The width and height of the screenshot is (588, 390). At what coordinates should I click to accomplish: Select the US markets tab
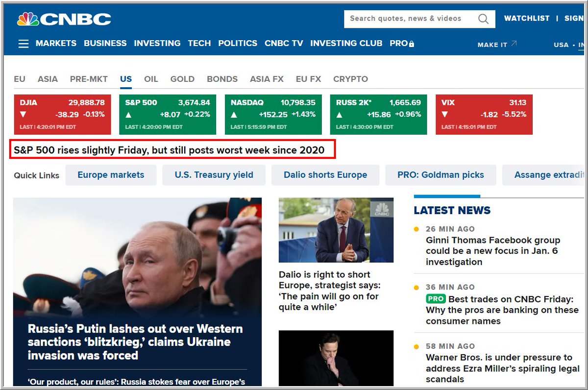click(126, 79)
